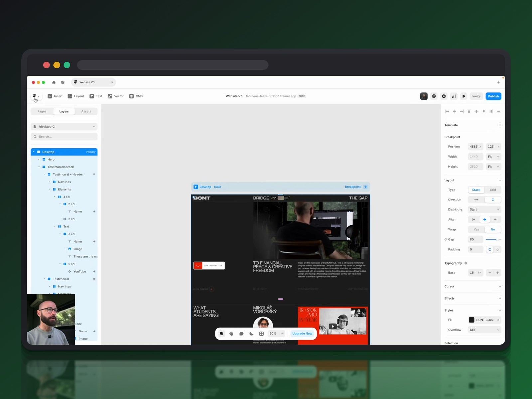Align top edges icon
Viewport: 532px width, 399px height.
pos(469,111)
